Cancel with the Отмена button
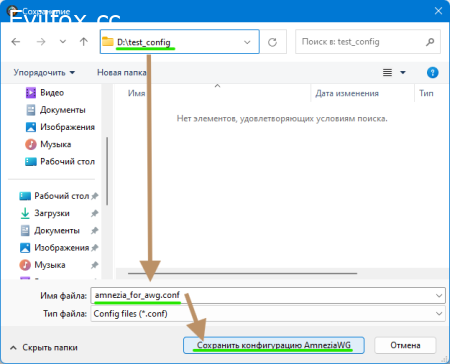Viewport: 450px width, 364px height. [x=405, y=345]
